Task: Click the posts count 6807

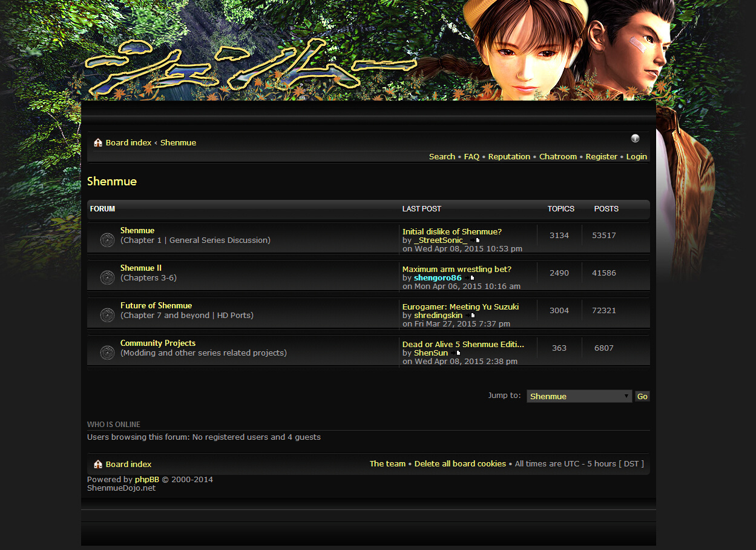Action: [604, 348]
